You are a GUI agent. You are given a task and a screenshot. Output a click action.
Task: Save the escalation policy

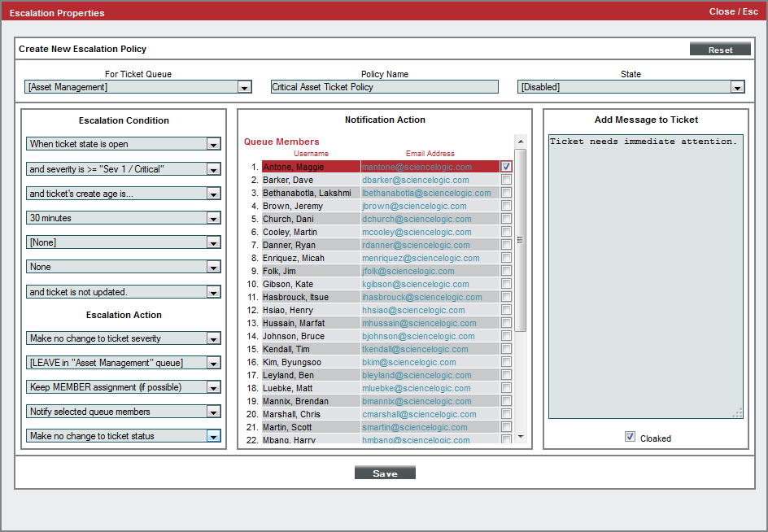pyautogui.click(x=385, y=473)
